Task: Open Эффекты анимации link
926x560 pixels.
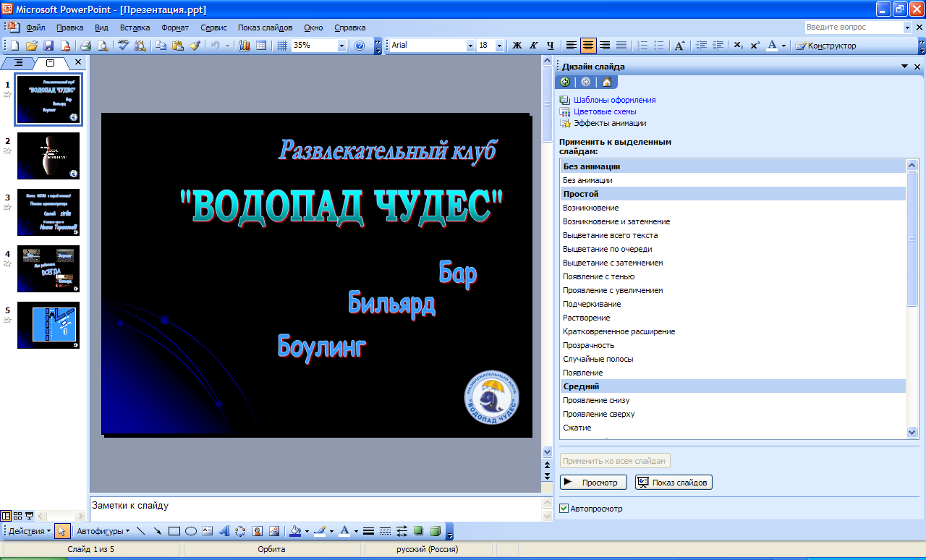Action: (x=610, y=123)
